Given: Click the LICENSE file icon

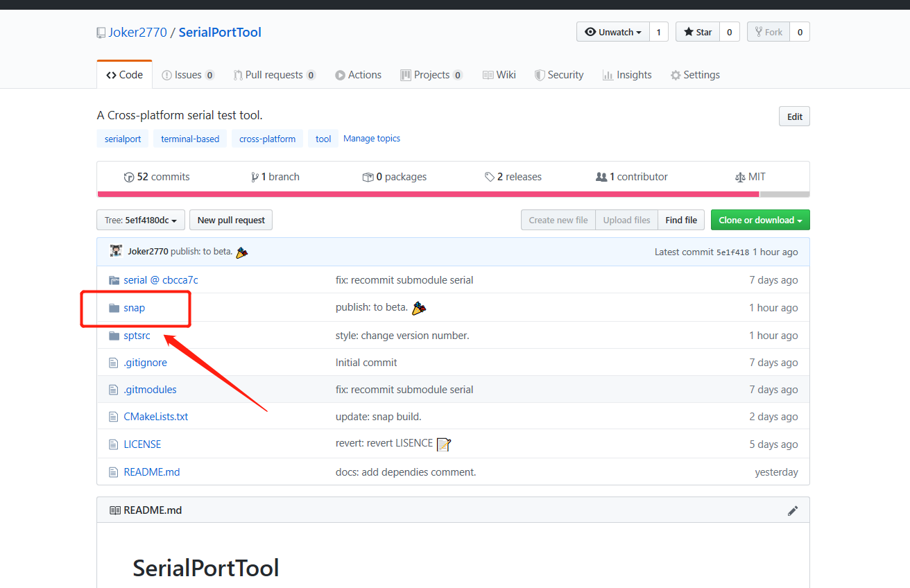Looking at the screenshot, I should coord(114,444).
